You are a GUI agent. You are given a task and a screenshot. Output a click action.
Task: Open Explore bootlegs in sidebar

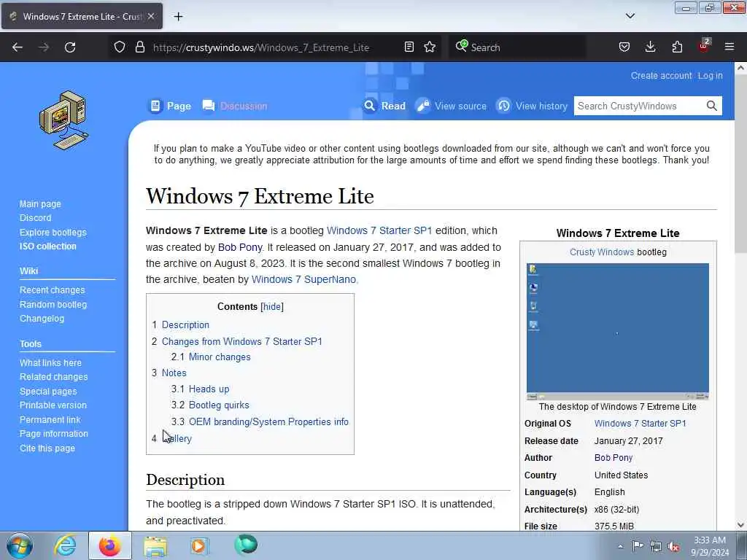[x=53, y=233]
